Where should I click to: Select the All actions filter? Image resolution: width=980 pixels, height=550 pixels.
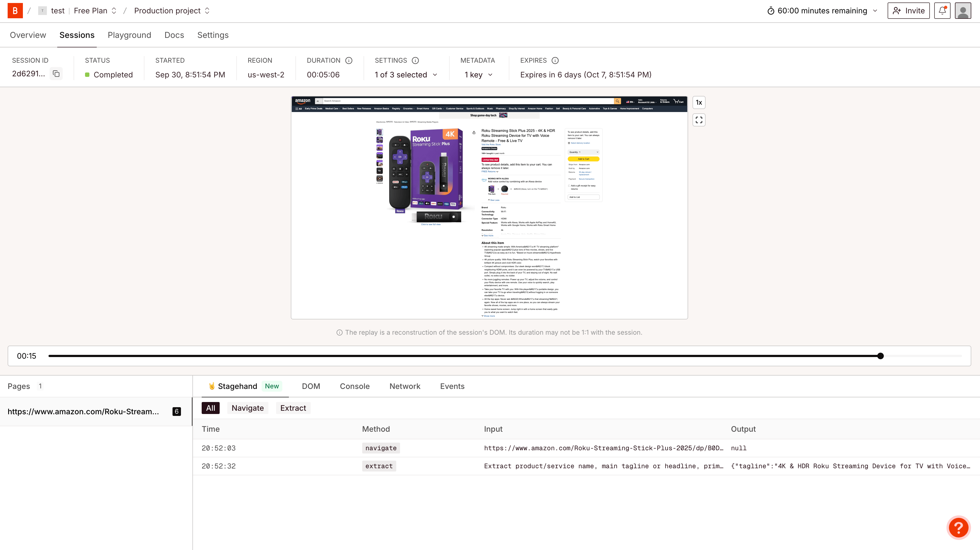point(210,408)
